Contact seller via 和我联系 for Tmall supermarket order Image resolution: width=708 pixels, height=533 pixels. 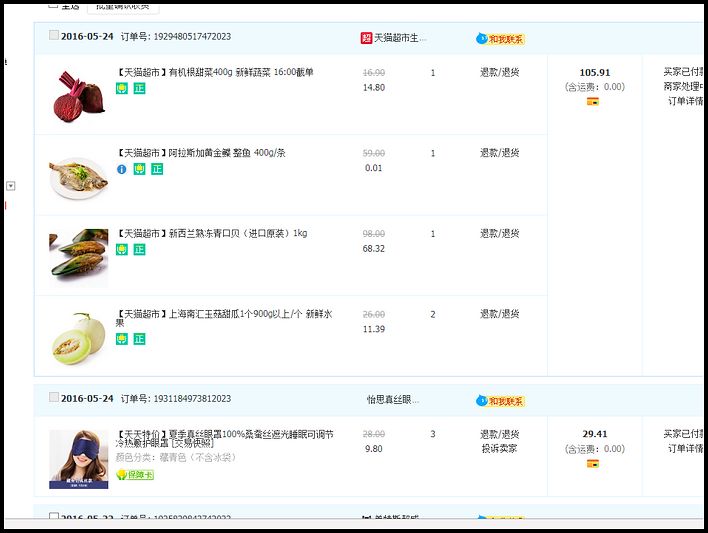[500, 39]
